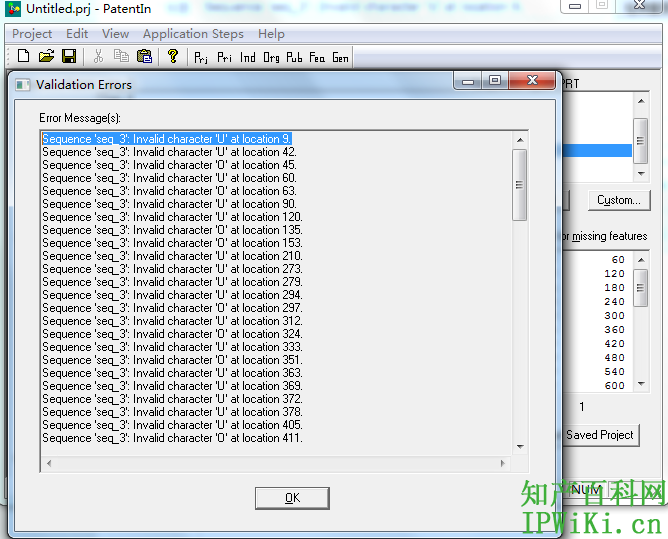Select error for invalid character at location 42
Screen dimensions: 668x539
(168, 152)
